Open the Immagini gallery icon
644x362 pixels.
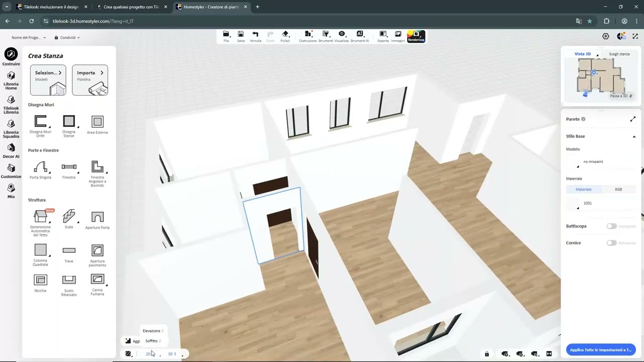(x=398, y=36)
